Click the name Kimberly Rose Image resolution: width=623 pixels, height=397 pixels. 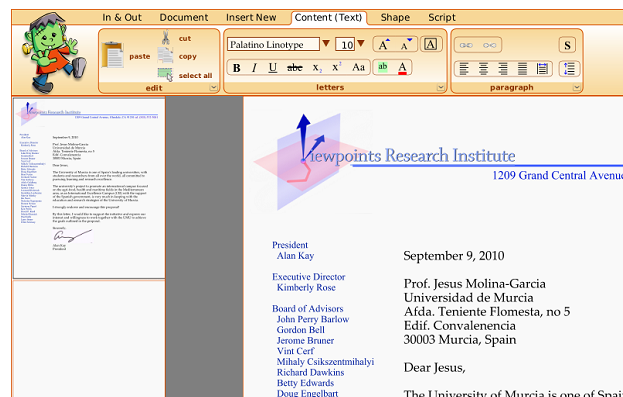point(306,287)
